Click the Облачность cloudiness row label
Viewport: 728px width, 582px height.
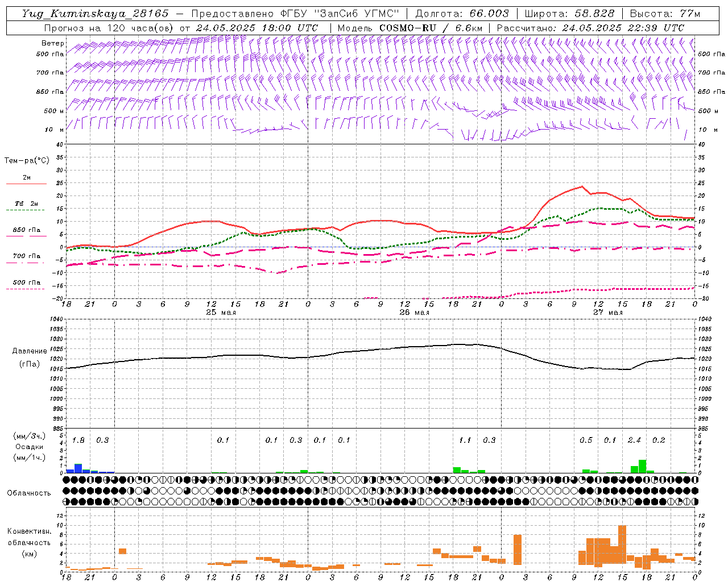point(29,493)
